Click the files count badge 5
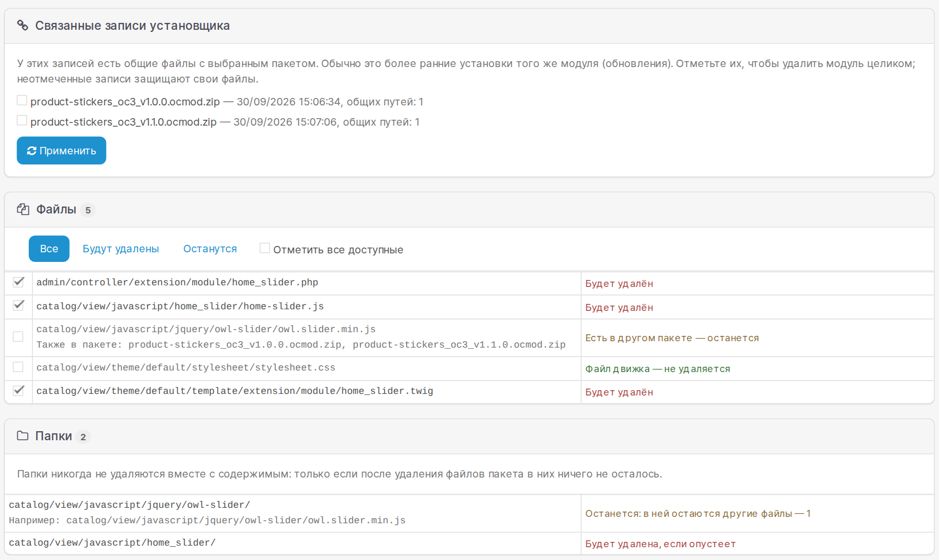Screen dimensions: 939x560 (x=88, y=210)
